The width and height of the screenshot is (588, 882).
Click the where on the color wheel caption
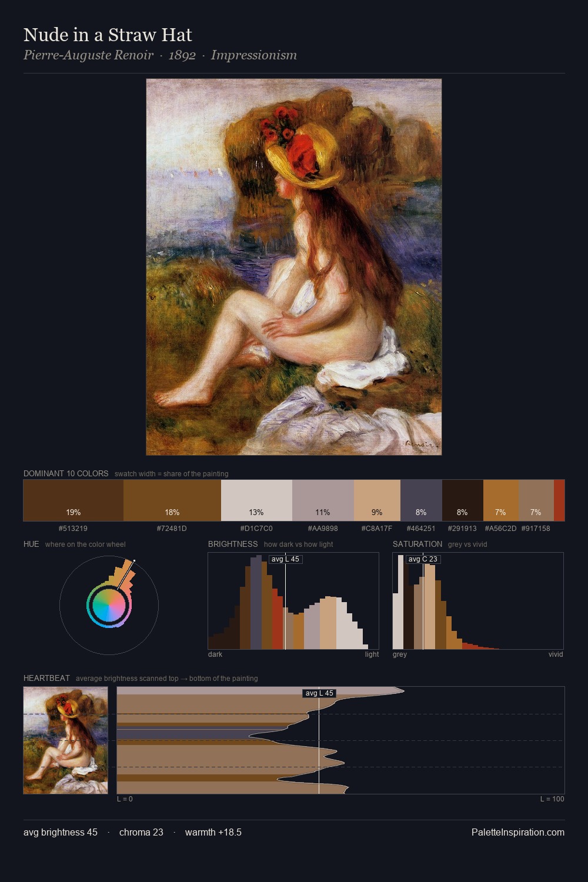tap(85, 544)
